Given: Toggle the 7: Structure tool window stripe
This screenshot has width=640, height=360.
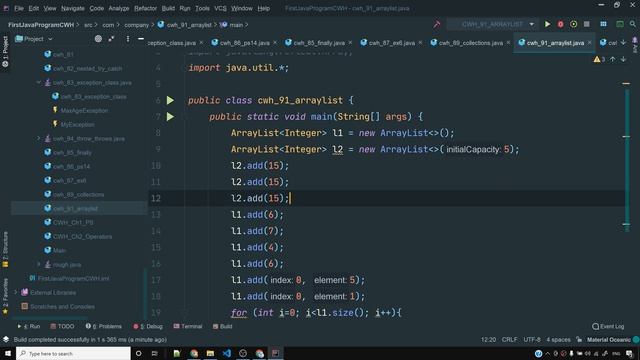Looking at the screenshot, I should click(x=5, y=249).
